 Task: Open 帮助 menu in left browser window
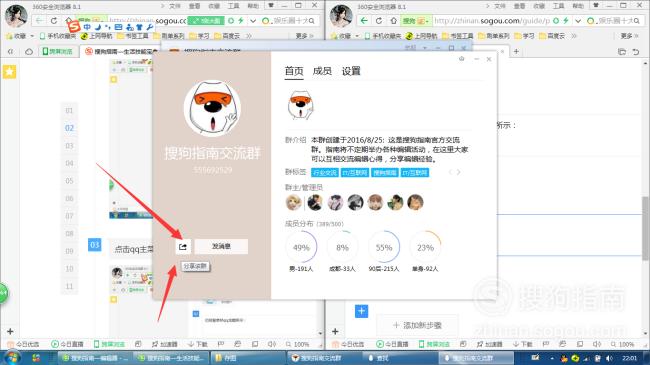[253, 6]
